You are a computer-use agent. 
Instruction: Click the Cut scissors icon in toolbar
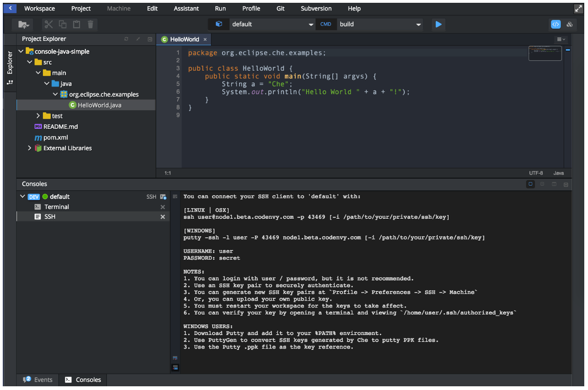tap(49, 25)
